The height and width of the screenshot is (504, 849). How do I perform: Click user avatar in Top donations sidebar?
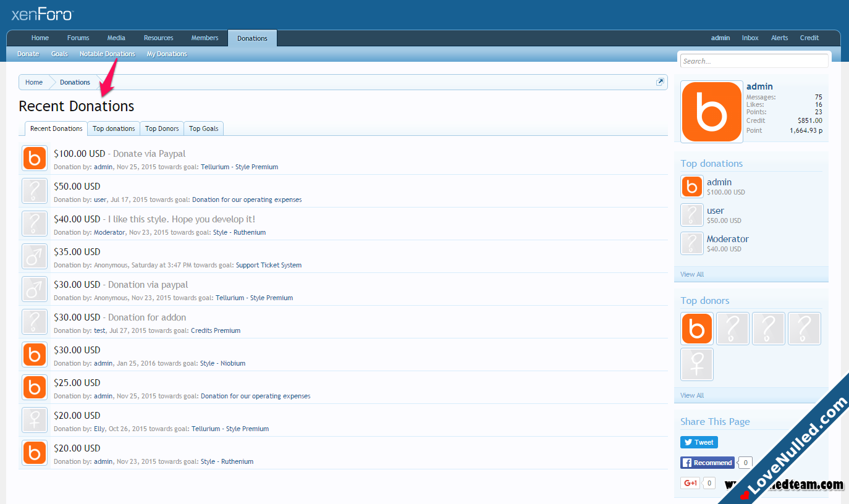692,215
